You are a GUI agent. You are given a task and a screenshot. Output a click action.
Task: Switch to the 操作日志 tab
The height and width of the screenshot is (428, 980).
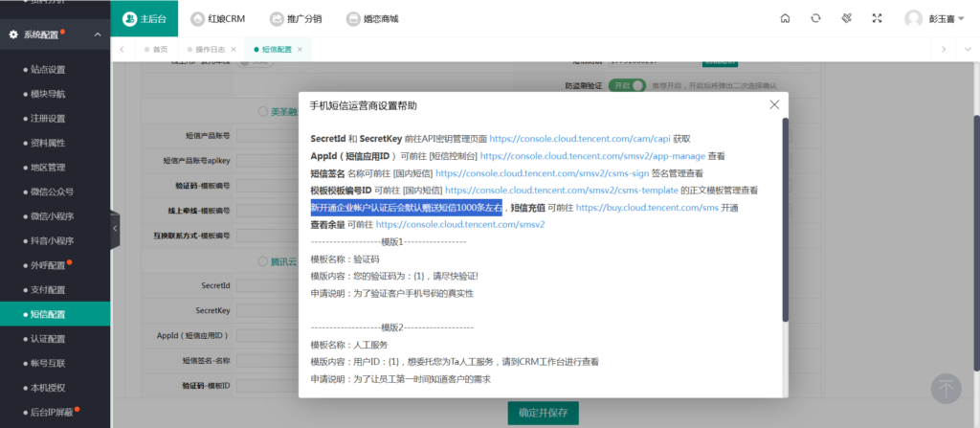point(210,50)
